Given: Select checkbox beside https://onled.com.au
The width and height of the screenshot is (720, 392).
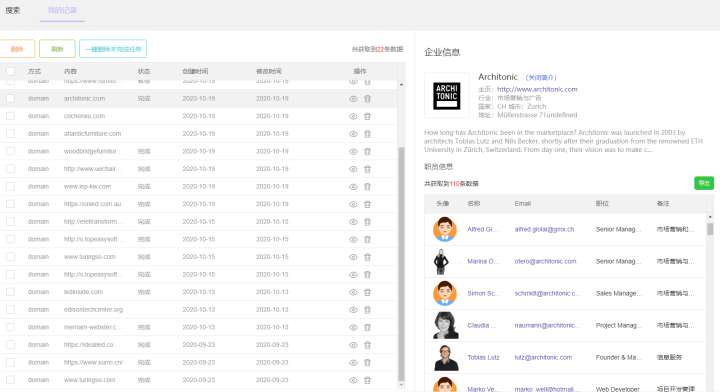Looking at the screenshot, I should point(10,204).
